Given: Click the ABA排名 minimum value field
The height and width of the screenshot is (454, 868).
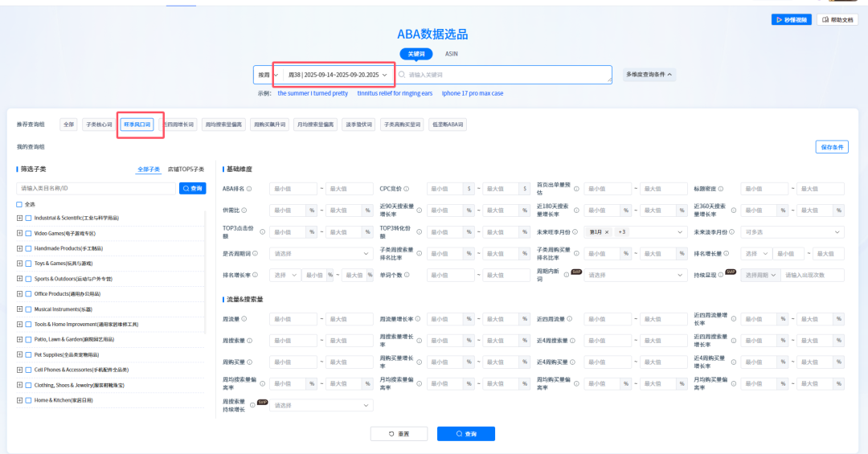Looking at the screenshot, I should [293, 189].
